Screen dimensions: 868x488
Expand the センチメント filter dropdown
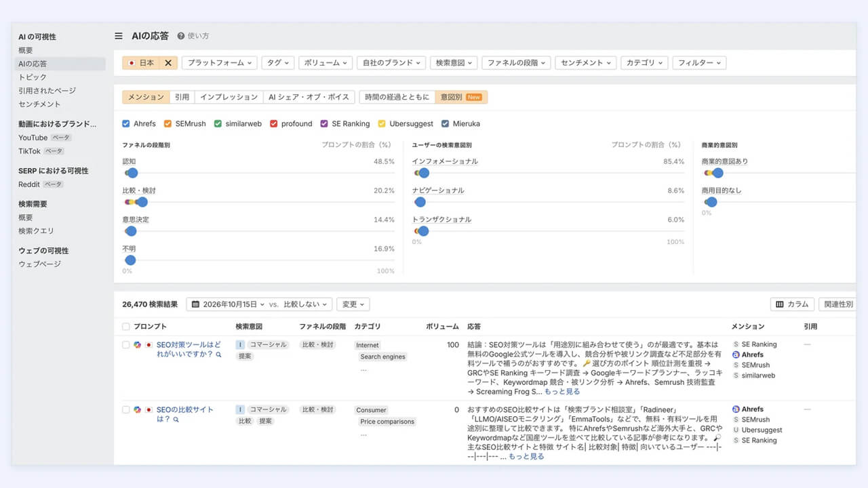pyautogui.click(x=585, y=62)
